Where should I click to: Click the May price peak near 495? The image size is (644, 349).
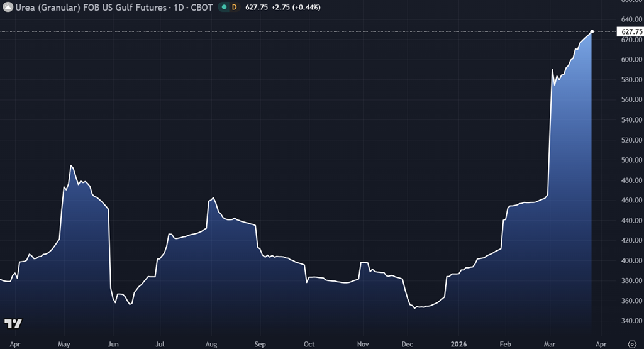[71, 166]
